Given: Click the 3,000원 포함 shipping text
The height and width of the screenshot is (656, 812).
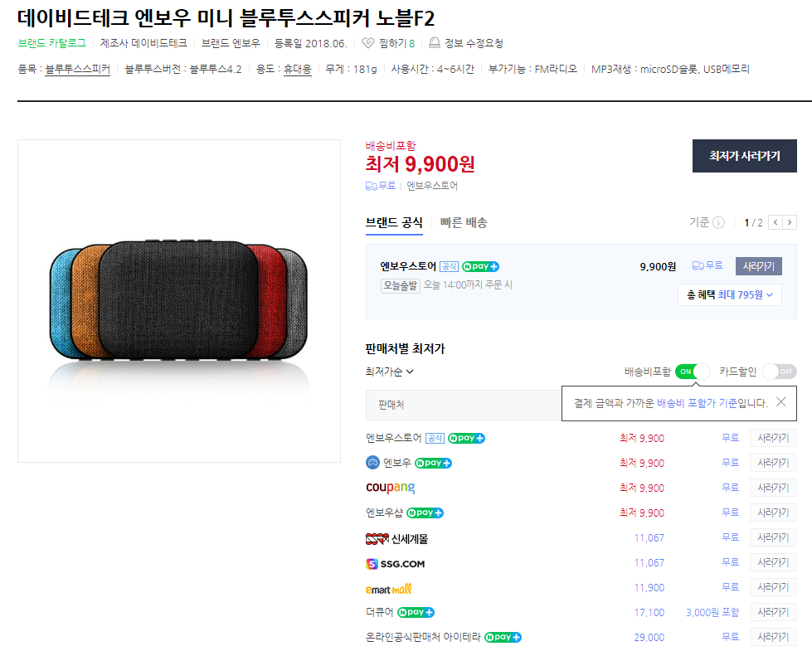Looking at the screenshot, I should pyautogui.click(x=712, y=613).
